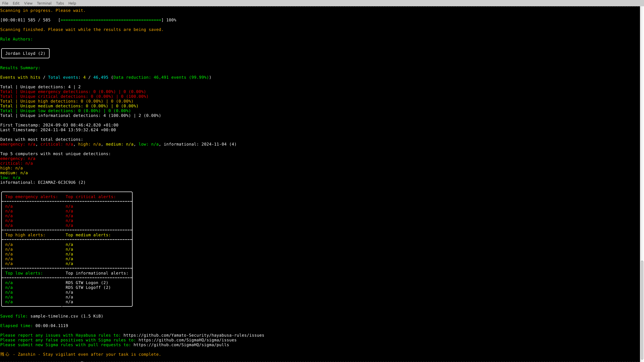The image size is (644, 362).
Task: Click the RDS GTW Logoff (2) alert
Action: [x=88, y=288]
